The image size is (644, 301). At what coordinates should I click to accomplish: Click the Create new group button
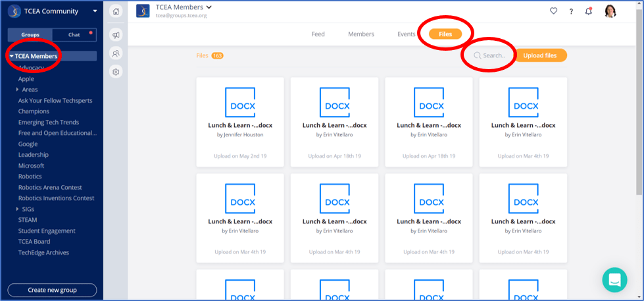click(x=52, y=290)
